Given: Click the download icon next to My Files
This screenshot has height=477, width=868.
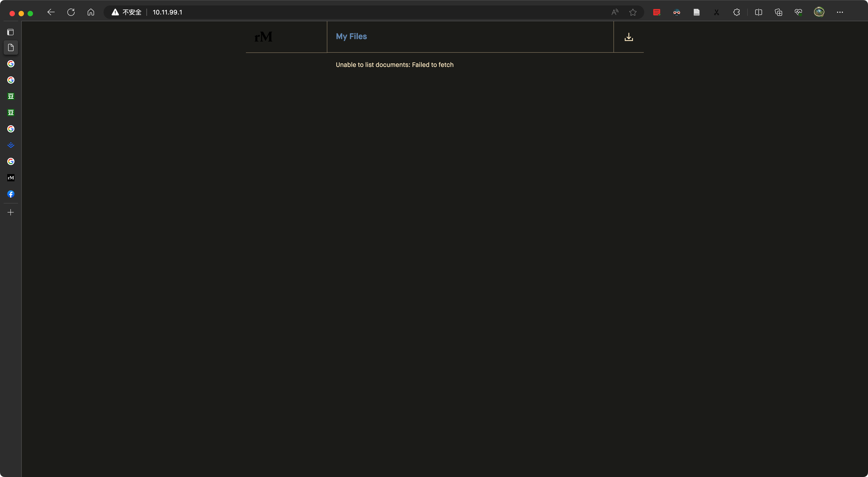Looking at the screenshot, I should point(629,37).
